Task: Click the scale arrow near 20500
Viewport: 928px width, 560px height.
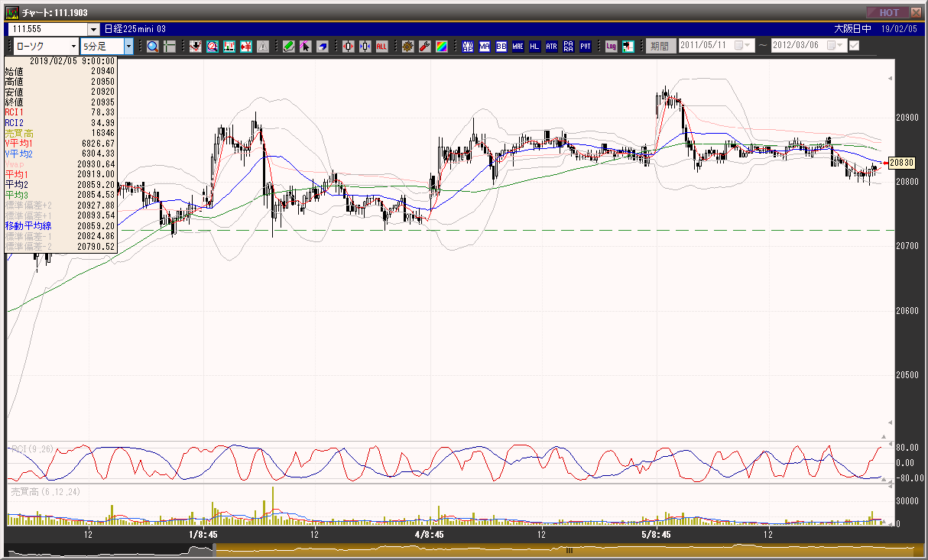Action: (891, 424)
